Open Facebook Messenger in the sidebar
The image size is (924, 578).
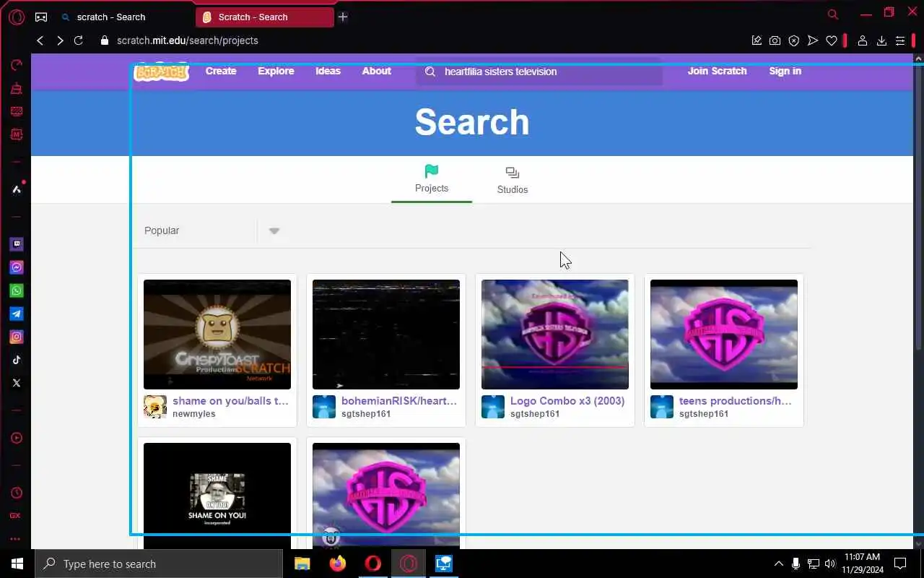point(16,267)
